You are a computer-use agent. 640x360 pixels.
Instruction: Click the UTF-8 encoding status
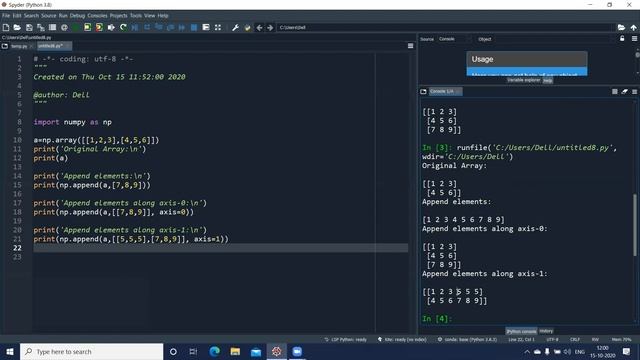point(552,340)
